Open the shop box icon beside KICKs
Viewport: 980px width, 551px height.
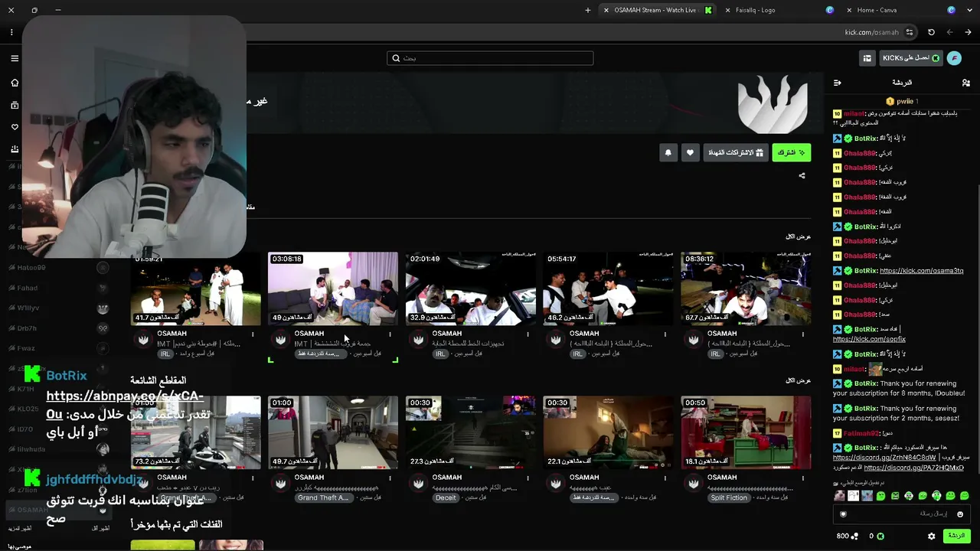point(867,58)
